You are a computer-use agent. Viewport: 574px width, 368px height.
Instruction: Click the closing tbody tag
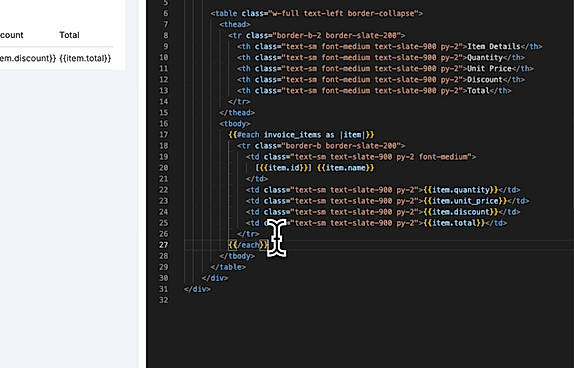click(x=237, y=256)
